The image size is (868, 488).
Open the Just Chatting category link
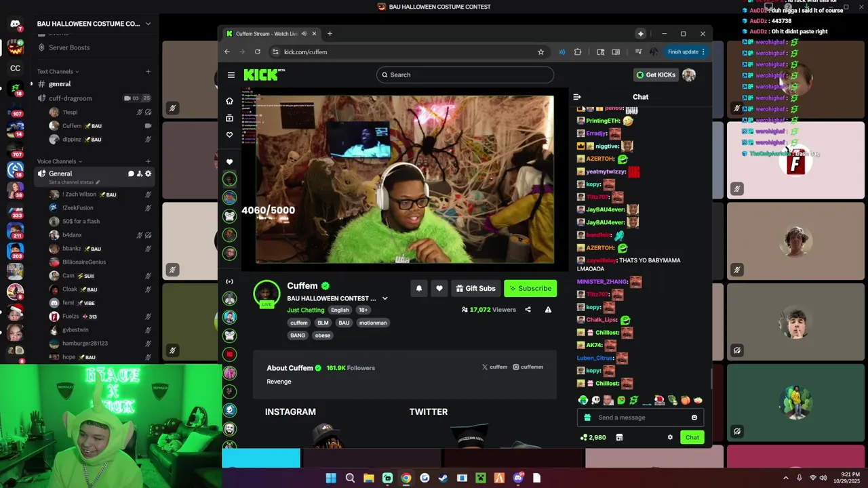tap(306, 310)
